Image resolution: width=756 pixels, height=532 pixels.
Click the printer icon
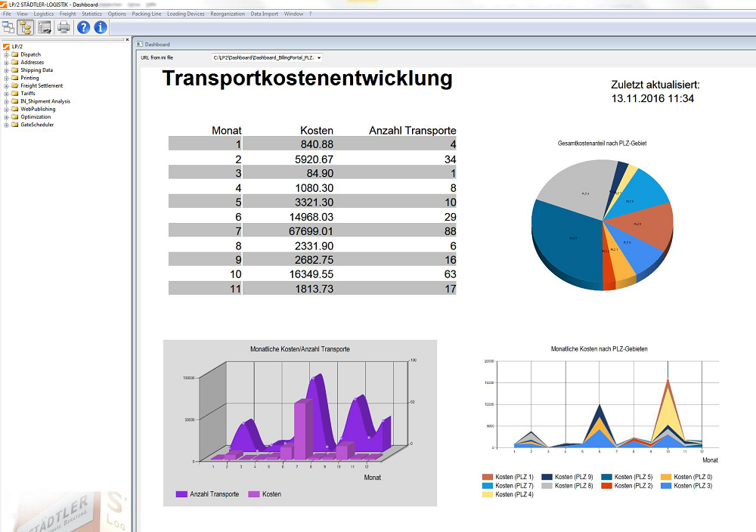point(64,27)
